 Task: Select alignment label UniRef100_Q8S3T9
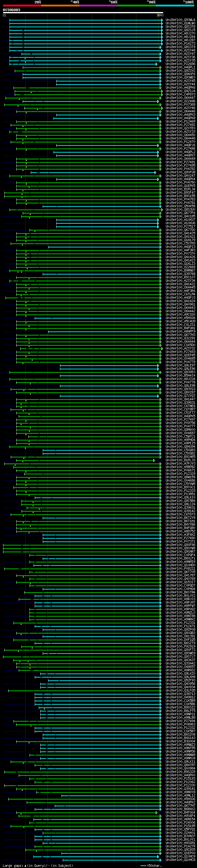click(180, 47)
